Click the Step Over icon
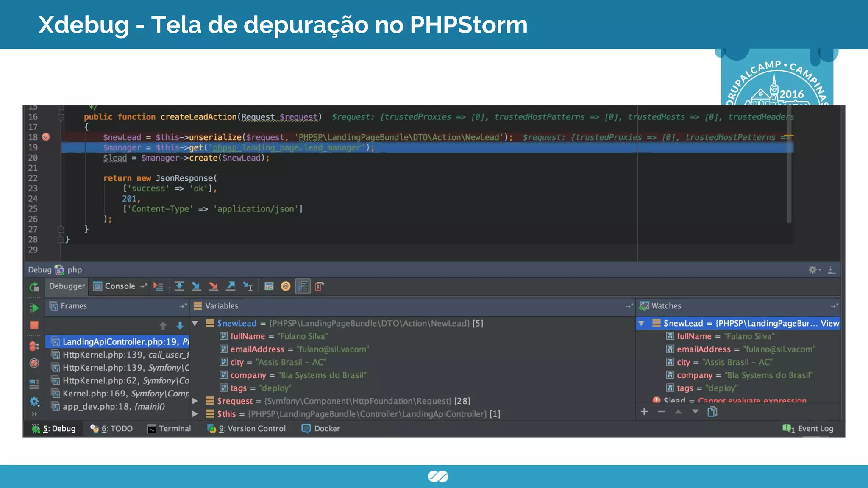 click(x=179, y=287)
